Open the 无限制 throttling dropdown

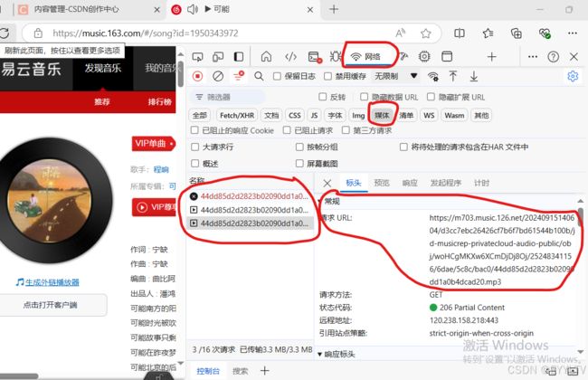pos(396,76)
